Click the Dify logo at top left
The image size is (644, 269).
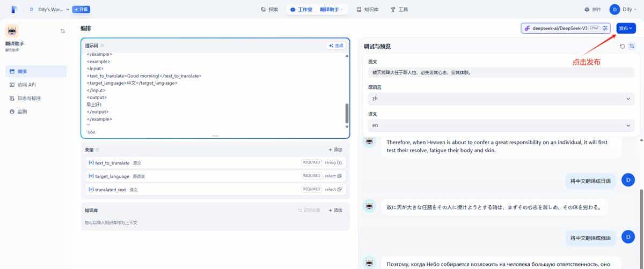13,9
